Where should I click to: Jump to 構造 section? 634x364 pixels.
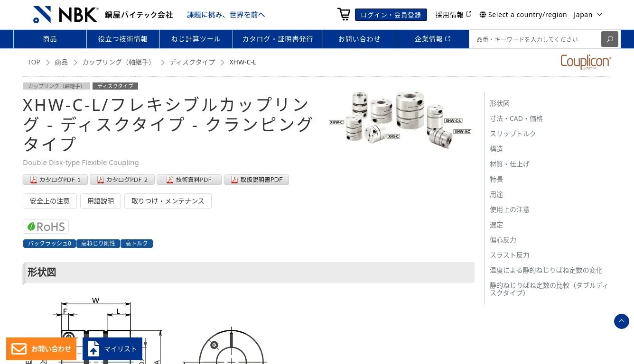(496, 149)
